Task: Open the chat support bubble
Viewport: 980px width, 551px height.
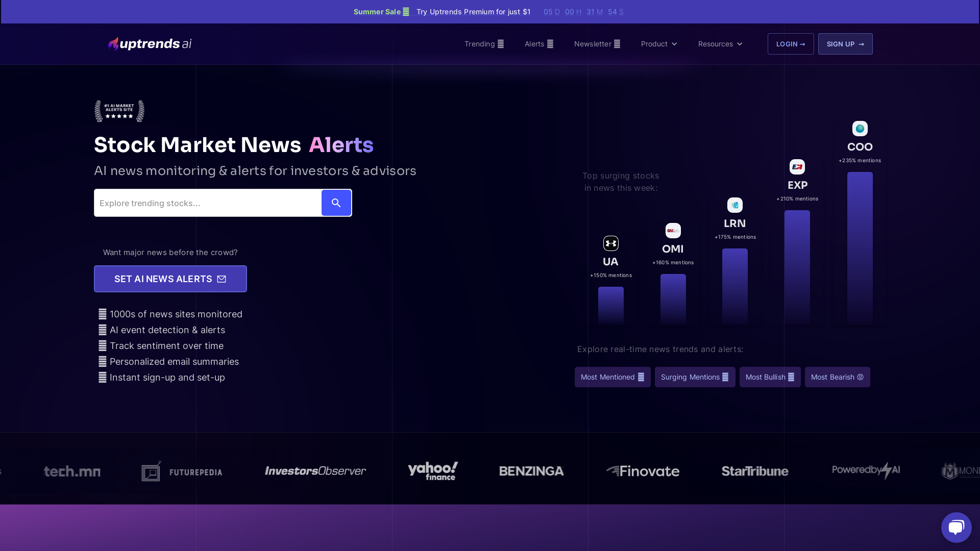Action: pyautogui.click(x=956, y=528)
